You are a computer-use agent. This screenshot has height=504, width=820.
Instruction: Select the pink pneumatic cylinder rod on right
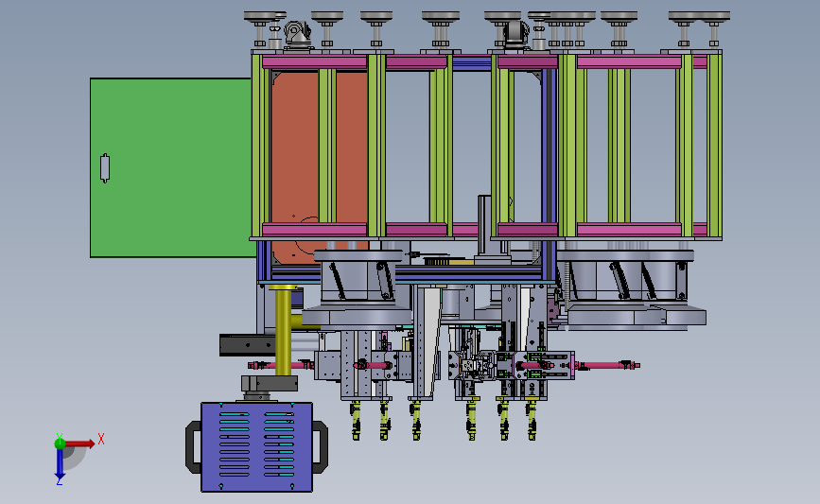click(606, 365)
